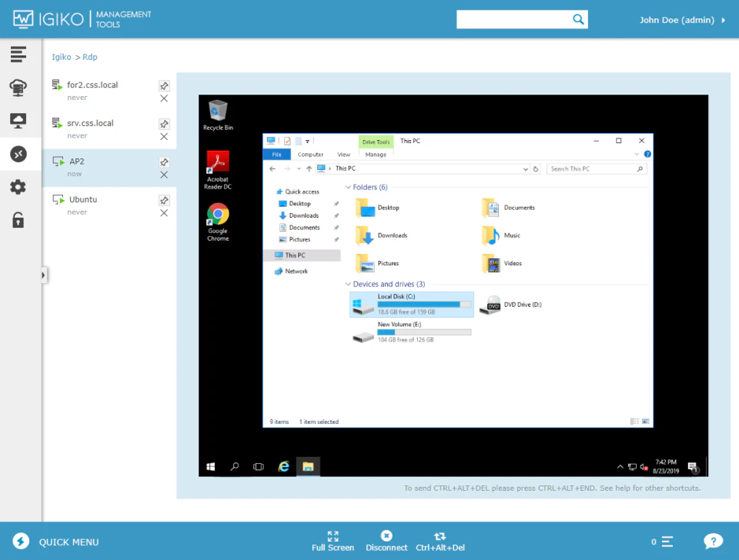Click the Quick Menu icon at bottom left
The width and height of the screenshot is (739, 560).
point(21,541)
